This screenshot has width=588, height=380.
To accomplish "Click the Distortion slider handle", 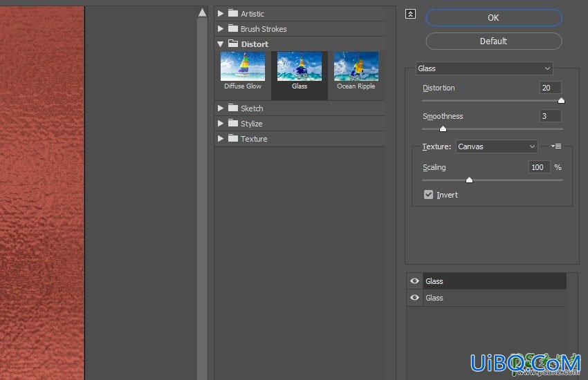I will (x=561, y=100).
